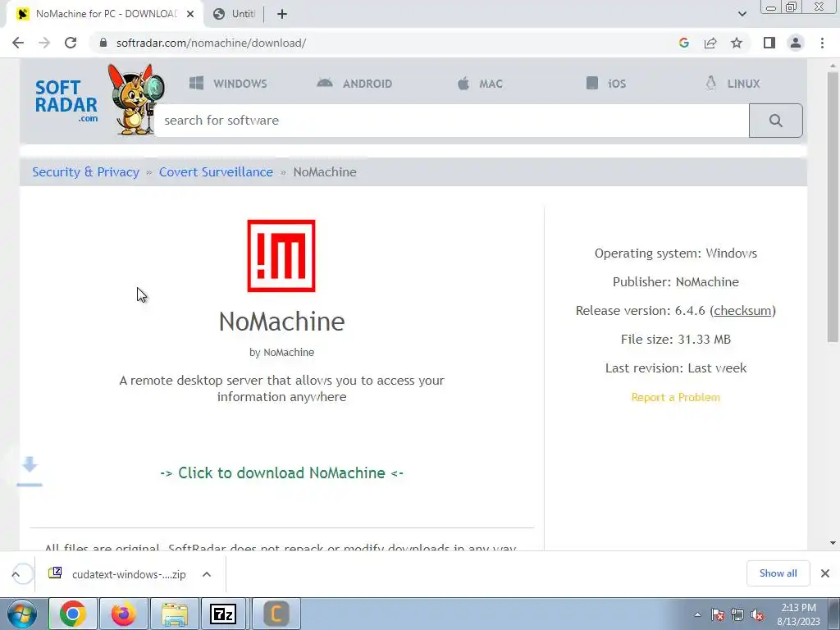
Task: Click the blue download arrow icon
Action: (x=30, y=472)
